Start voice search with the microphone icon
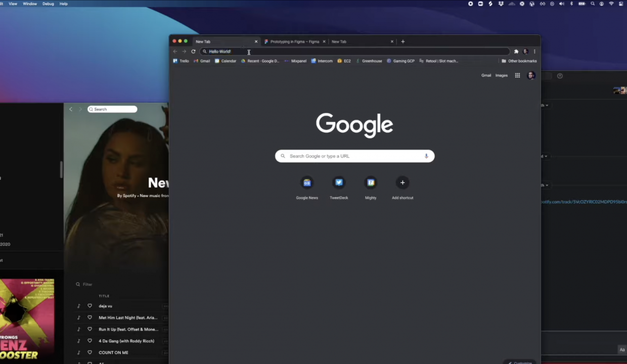The height and width of the screenshot is (364, 627). click(x=426, y=156)
